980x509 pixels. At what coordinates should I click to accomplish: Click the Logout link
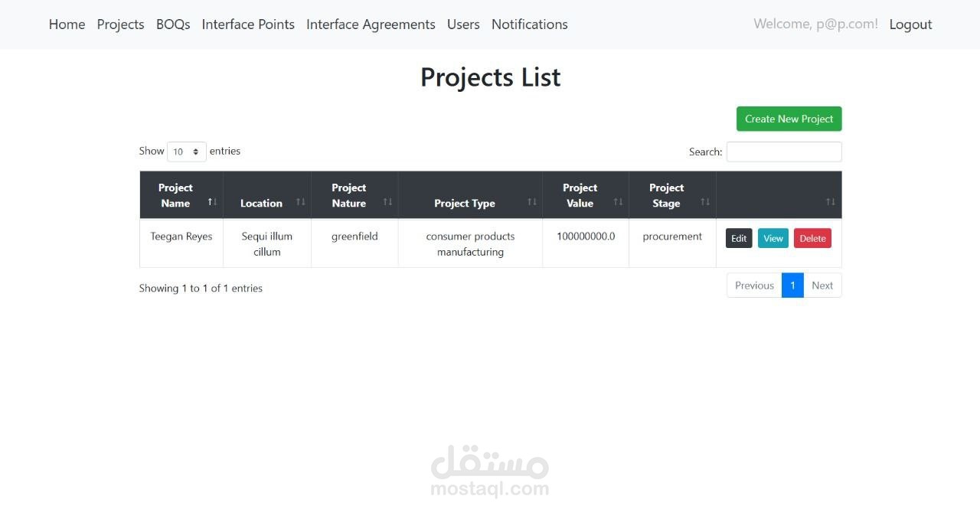(910, 24)
